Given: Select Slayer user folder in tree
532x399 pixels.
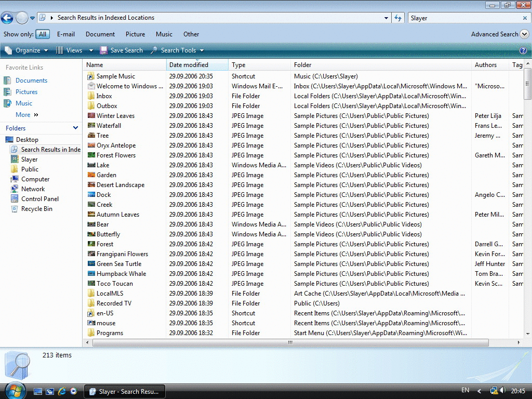Looking at the screenshot, I should pyautogui.click(x=29, y=159).
